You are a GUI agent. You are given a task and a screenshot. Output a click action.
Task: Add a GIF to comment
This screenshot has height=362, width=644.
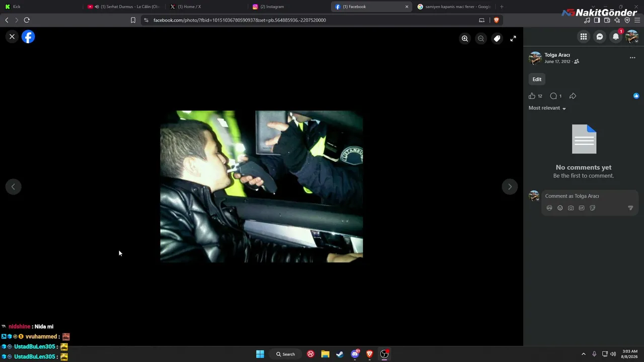(x=582, y=208)
